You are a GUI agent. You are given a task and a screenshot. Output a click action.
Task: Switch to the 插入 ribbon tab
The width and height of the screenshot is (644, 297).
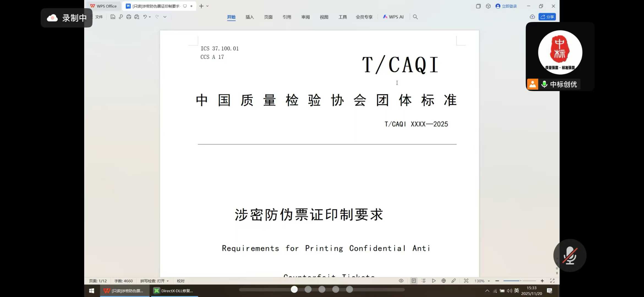coord(249,17)
